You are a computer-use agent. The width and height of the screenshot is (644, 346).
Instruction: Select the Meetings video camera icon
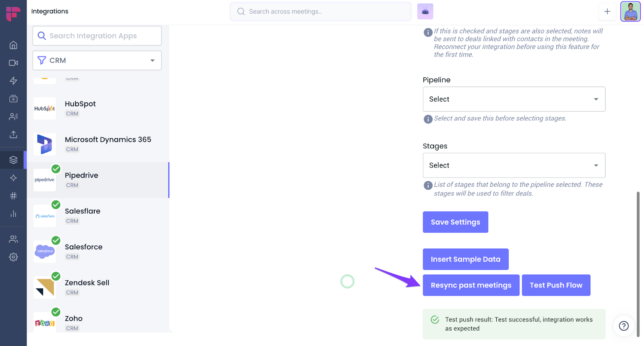(13, 63)
